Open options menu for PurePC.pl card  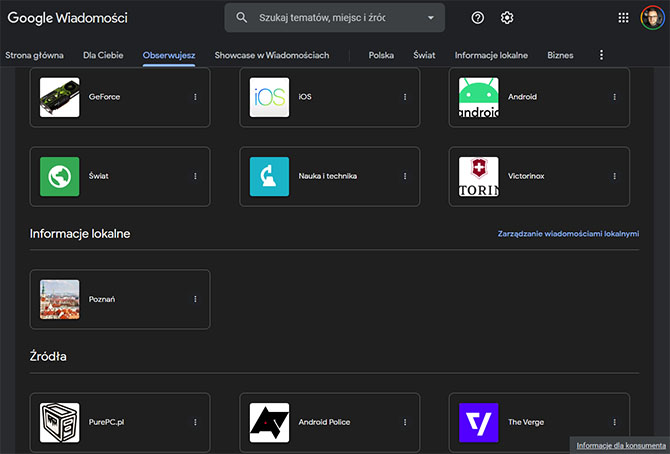pos(195,422)
